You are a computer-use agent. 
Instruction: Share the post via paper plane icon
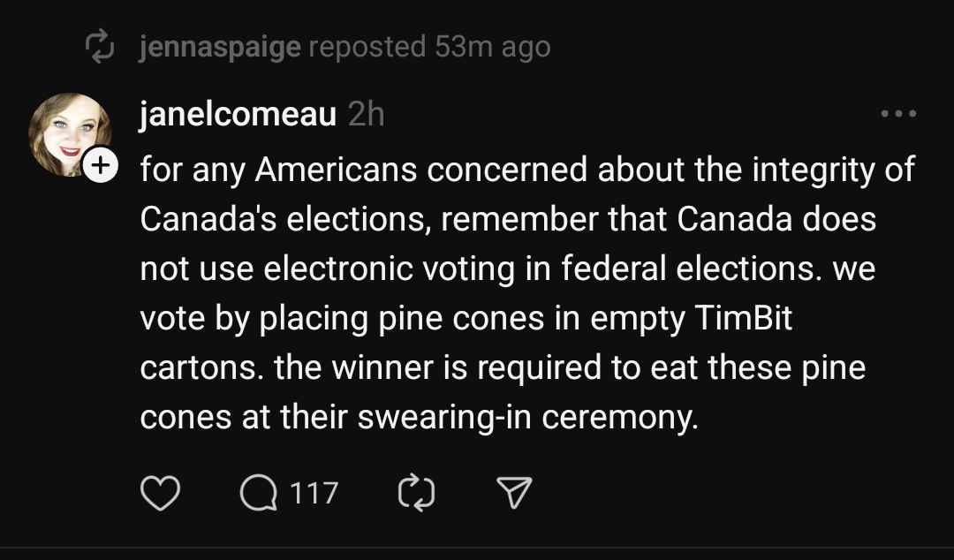click(513, 493)
